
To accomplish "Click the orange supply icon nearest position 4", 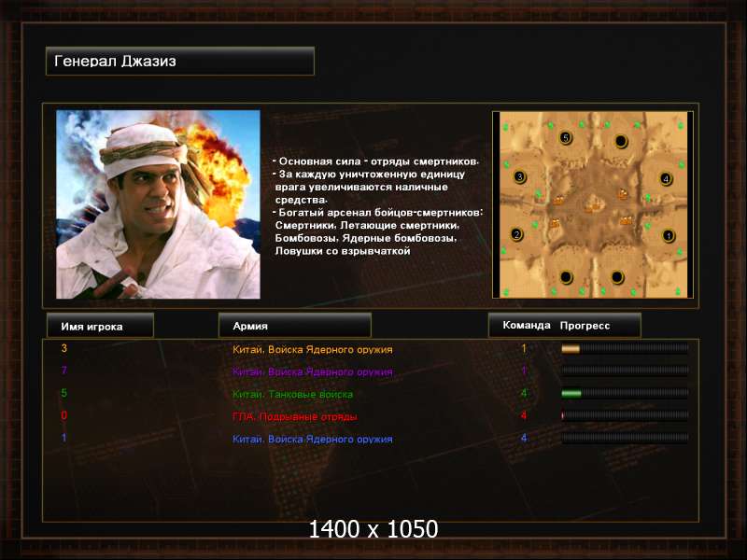I will click(x=623, y=193).
